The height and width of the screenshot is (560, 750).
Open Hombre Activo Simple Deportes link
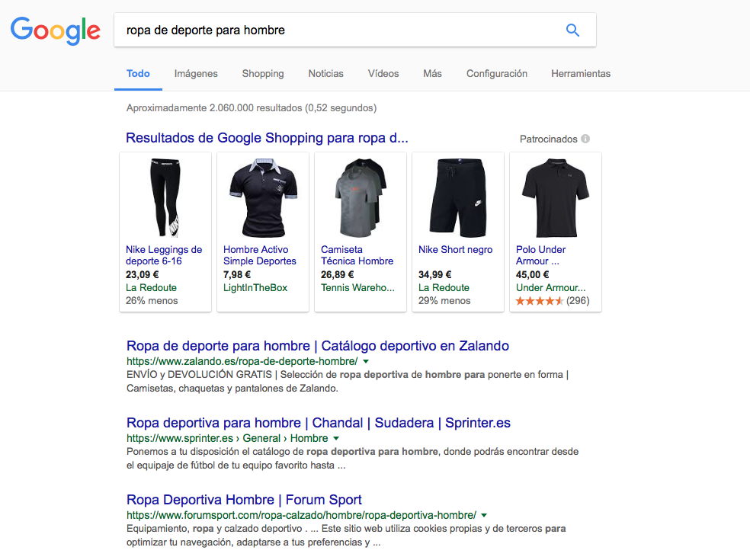tap(260, 255)
